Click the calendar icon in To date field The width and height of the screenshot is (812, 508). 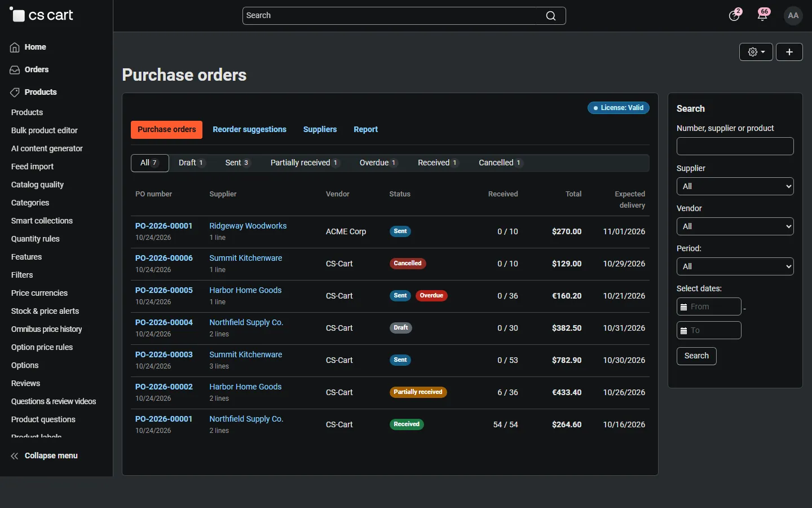(683, 331)
